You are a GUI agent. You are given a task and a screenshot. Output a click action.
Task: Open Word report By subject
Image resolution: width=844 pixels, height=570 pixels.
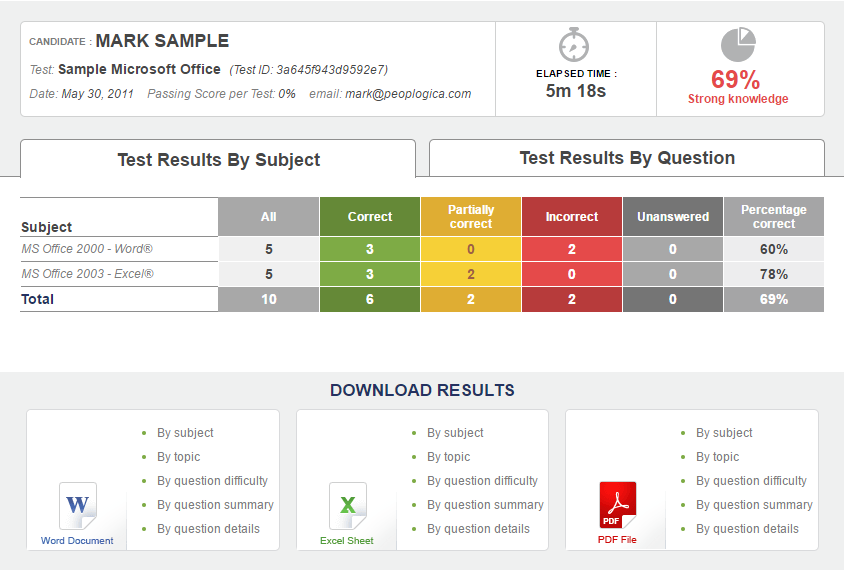coord(185,433)
